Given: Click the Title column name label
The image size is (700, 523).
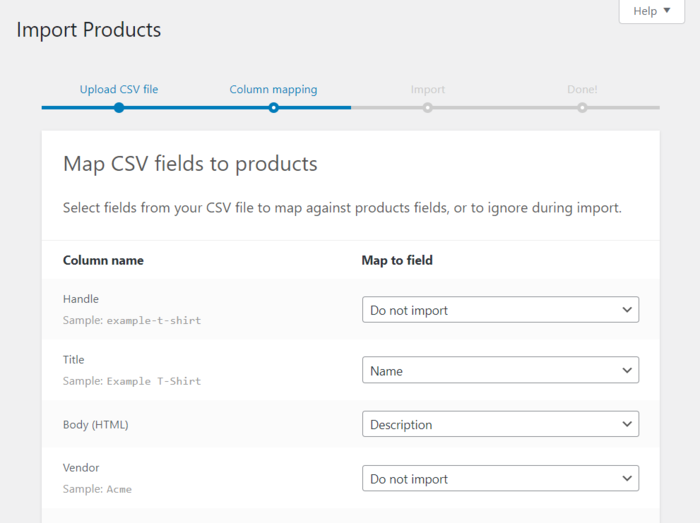Looking at the screenshot, I should [74, 360].
